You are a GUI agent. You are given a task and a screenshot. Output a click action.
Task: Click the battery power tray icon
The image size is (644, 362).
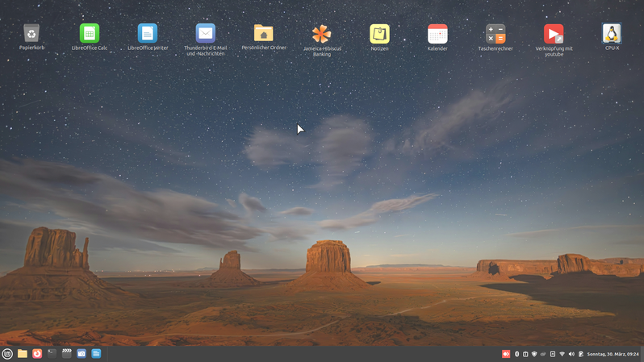(581, 354)
